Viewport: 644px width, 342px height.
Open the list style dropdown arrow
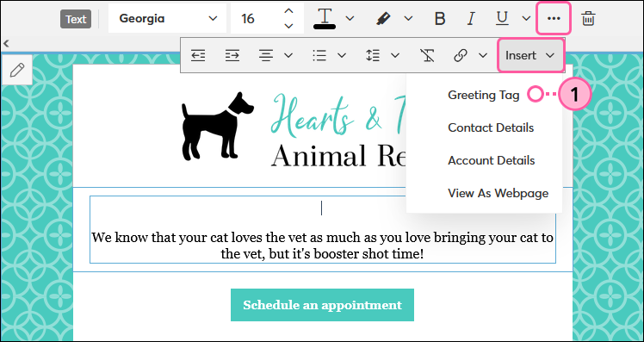pyautogui.click(x=342, y=55)
